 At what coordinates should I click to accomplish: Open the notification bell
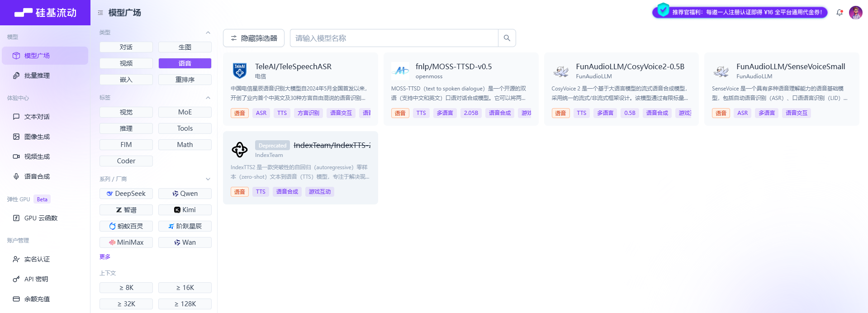pyautogui.click(x=840, y=13)
